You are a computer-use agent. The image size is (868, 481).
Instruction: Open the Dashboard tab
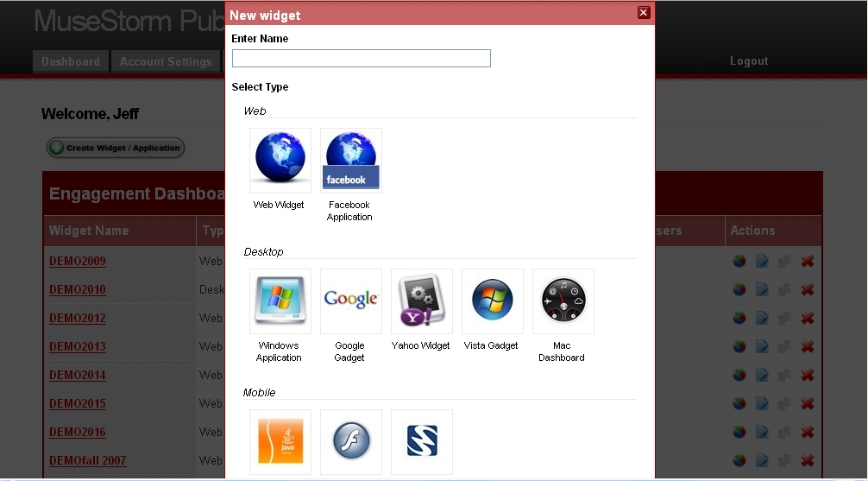71,61
